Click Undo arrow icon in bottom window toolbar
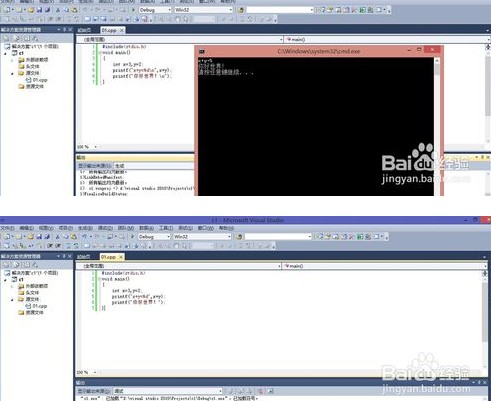 [84, 237]
